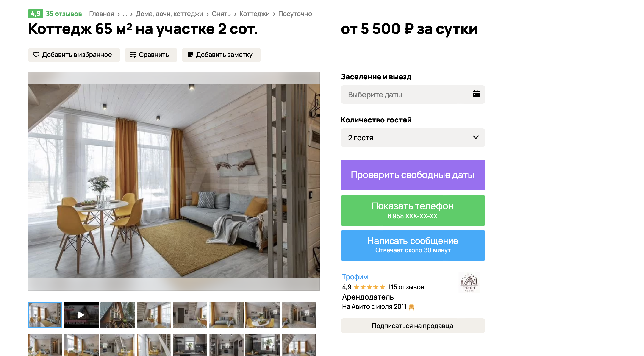Click Написать сообщение button

click(413, 245)
